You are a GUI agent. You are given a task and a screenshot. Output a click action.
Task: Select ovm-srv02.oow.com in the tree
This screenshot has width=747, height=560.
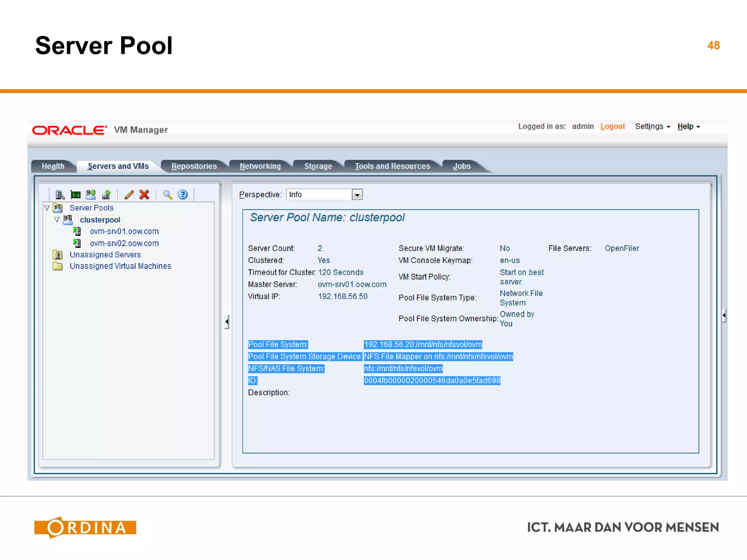pyautogui.click(x=124, y=244)
